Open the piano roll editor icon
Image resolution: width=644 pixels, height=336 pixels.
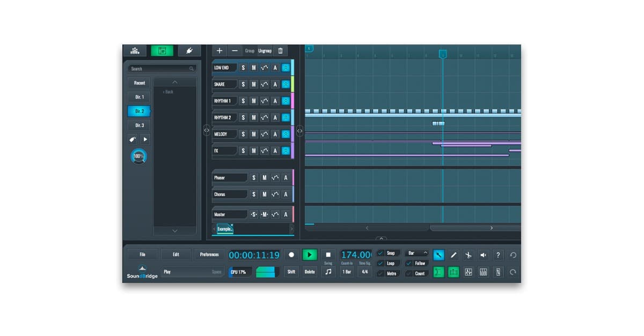482,272
